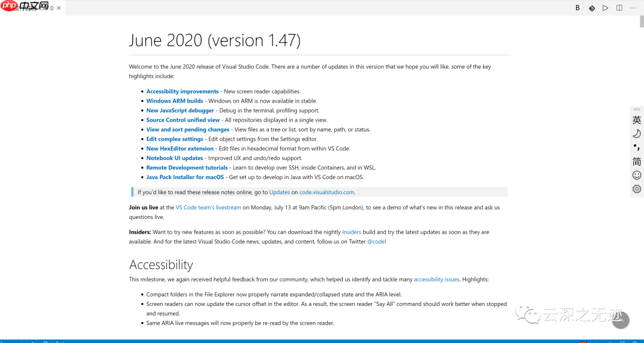Open the New JavaScript debugger link
The image size is (644, 343).
[180, 110]
